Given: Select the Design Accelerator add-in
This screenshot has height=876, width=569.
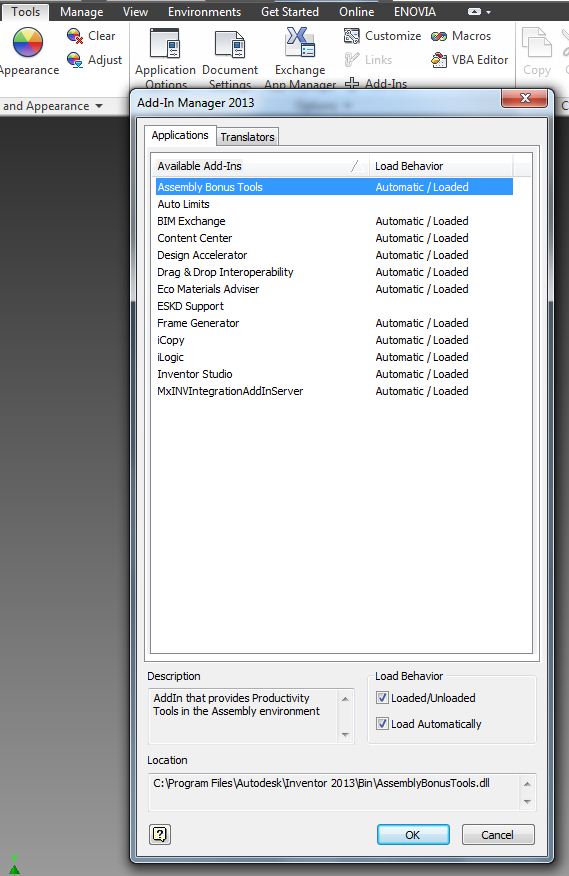Looking at the screenshot, I should (x=334, y=255).
